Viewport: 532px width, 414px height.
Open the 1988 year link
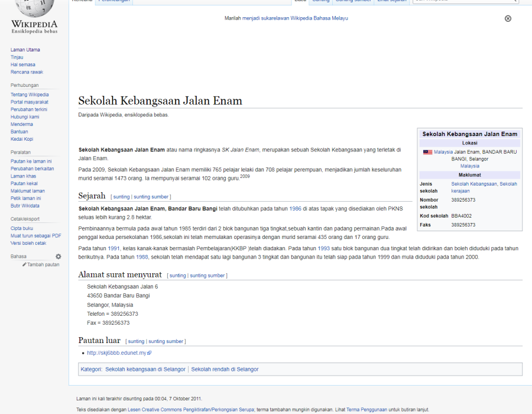pyautogui.click(x=142, y=257)
